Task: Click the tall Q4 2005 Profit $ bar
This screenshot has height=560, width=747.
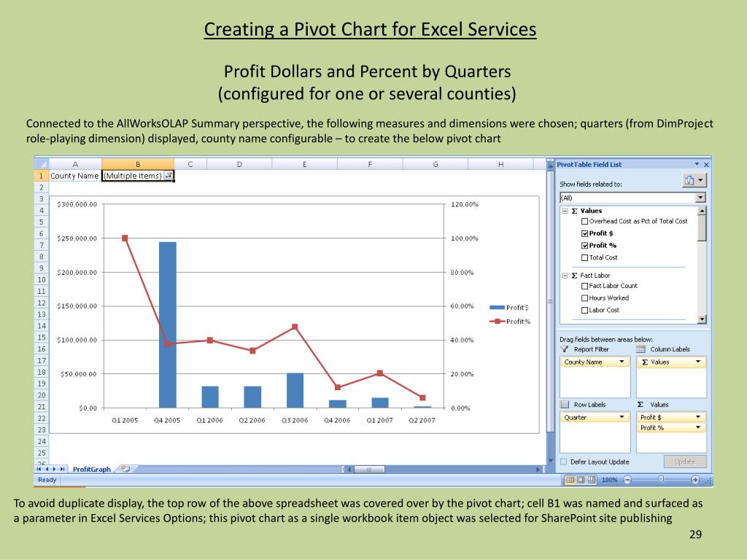Action: (167, 324)
